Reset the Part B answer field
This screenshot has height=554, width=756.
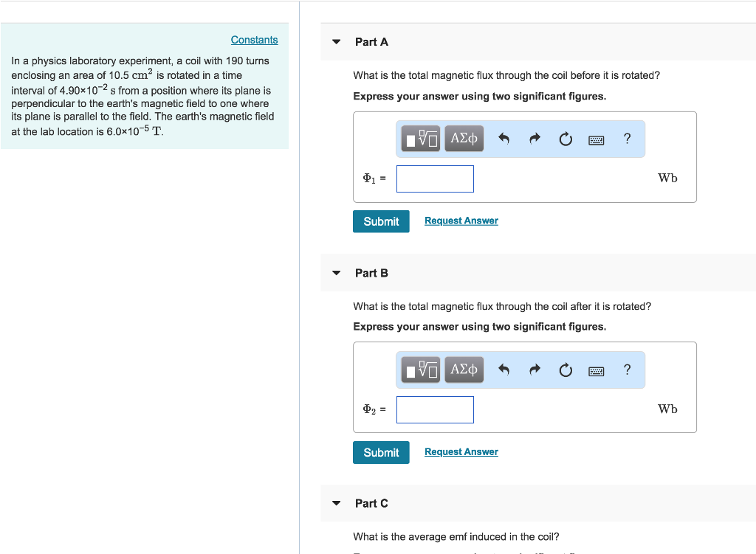pyautogui.click(x=566, y=369)
